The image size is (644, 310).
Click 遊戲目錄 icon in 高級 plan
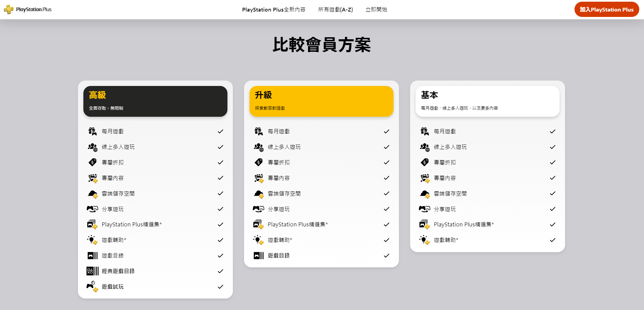[93, 256]
